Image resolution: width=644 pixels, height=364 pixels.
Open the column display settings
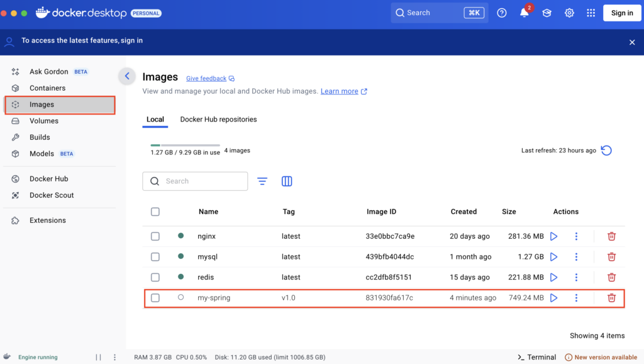pos(287,181)
